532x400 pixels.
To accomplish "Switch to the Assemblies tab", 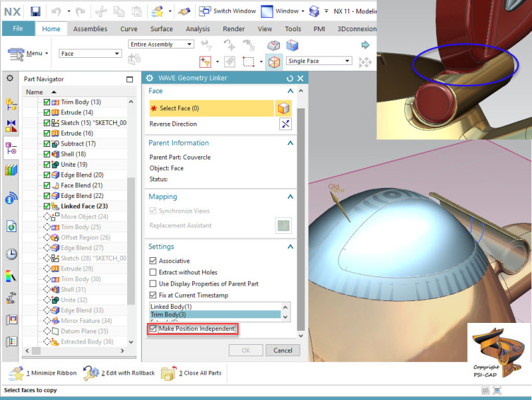I will pos(90,29).
